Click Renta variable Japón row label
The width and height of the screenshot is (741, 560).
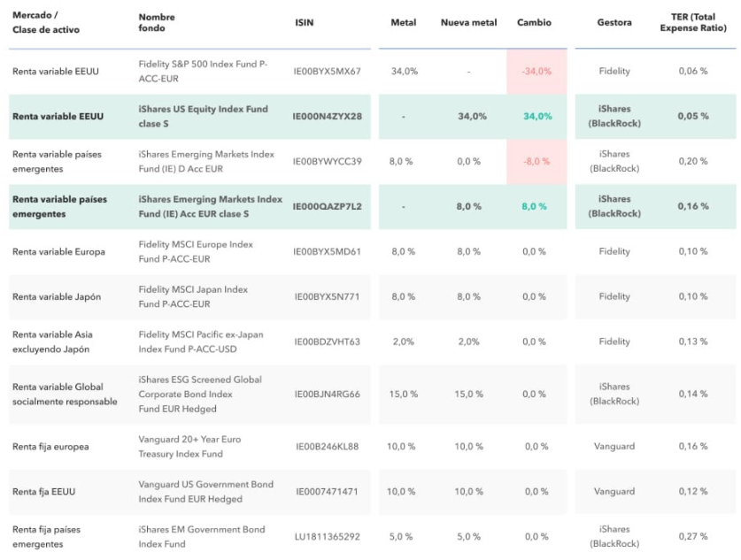[x=57, y=297]
